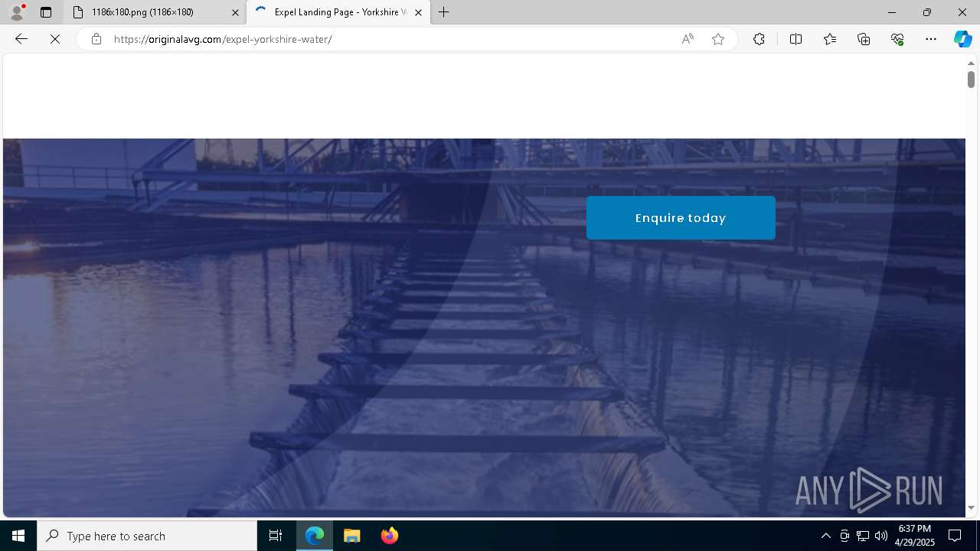Image resolution: width=980 pixels, height=551 pixels.
Task: Open the tab actions menu icon
Action: 46,12
